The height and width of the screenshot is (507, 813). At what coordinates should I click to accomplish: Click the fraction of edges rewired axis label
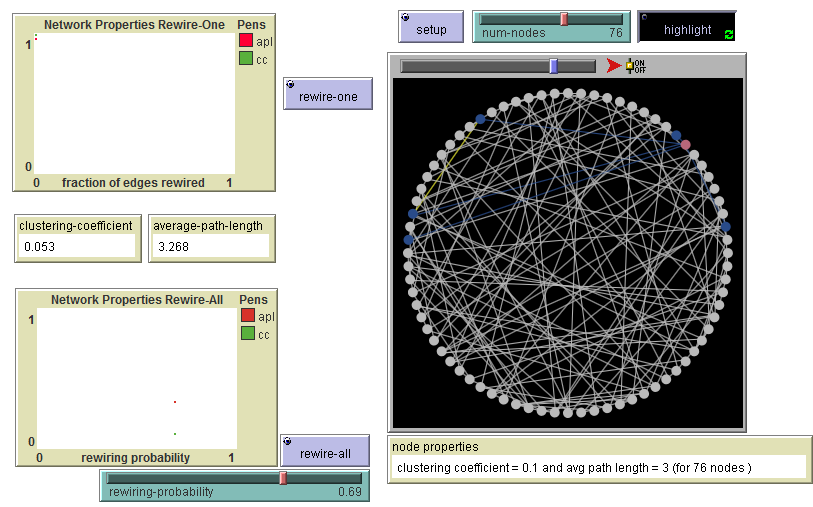coord(133,182)
